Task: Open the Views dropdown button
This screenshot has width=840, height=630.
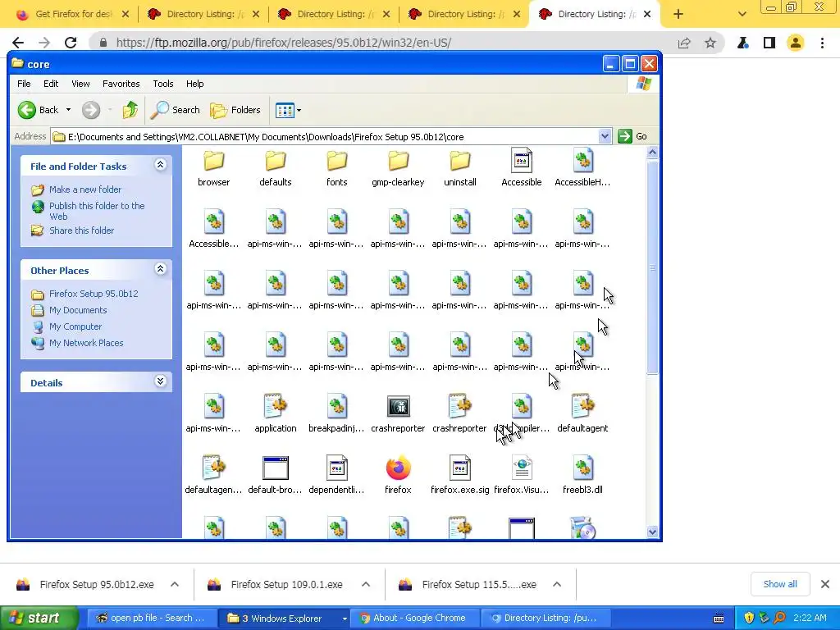Action: (x=288, y=111)
